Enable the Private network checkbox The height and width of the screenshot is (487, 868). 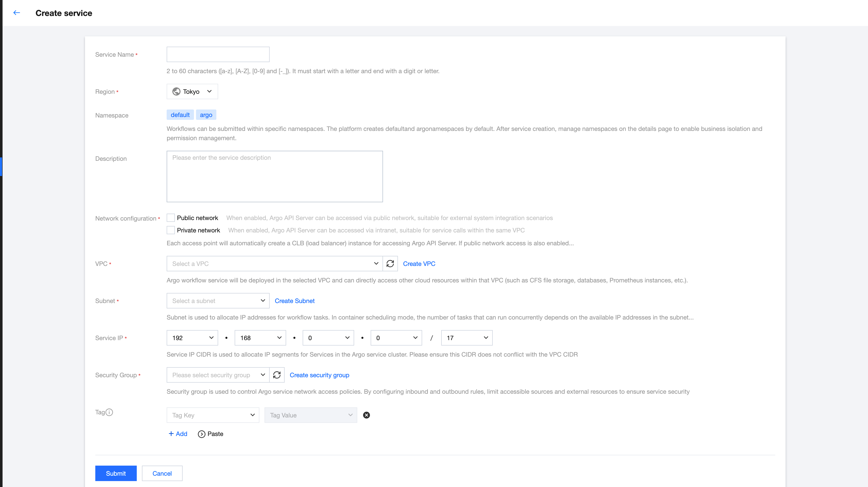171,230
